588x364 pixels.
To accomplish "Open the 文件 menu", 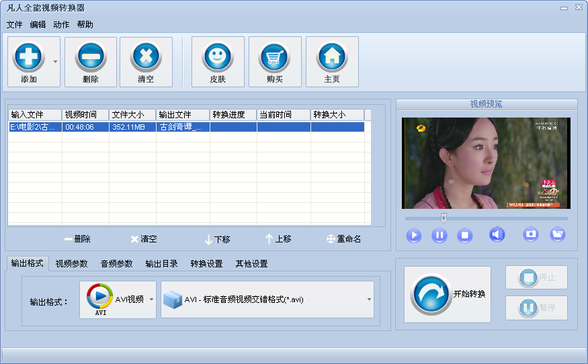I will pyautogui.click(x=14, y=25).
